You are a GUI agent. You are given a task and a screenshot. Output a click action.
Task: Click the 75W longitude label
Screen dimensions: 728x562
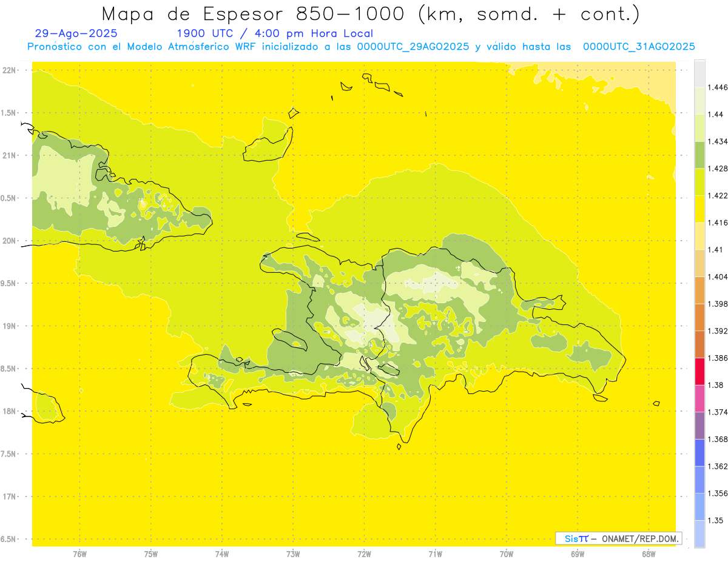pyautogui.click(x=151, y=554)
